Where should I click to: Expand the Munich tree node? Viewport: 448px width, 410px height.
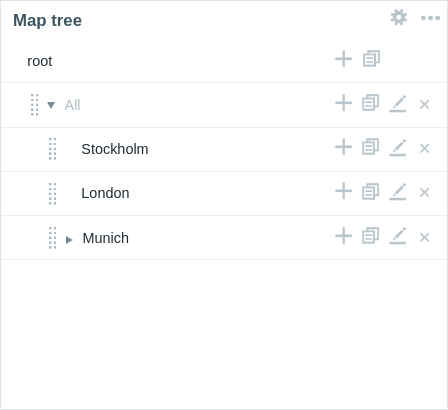(69, 240)
